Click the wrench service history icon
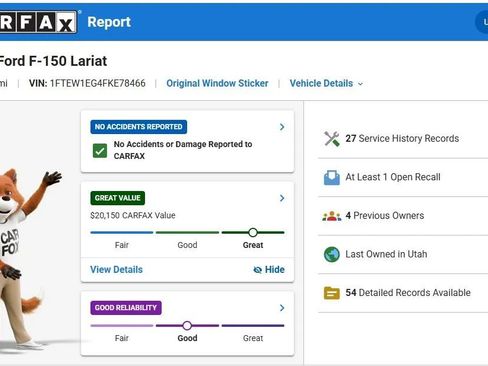Image resolution: width=488 pixels, height=366 pixels. [x=332, y=139]
